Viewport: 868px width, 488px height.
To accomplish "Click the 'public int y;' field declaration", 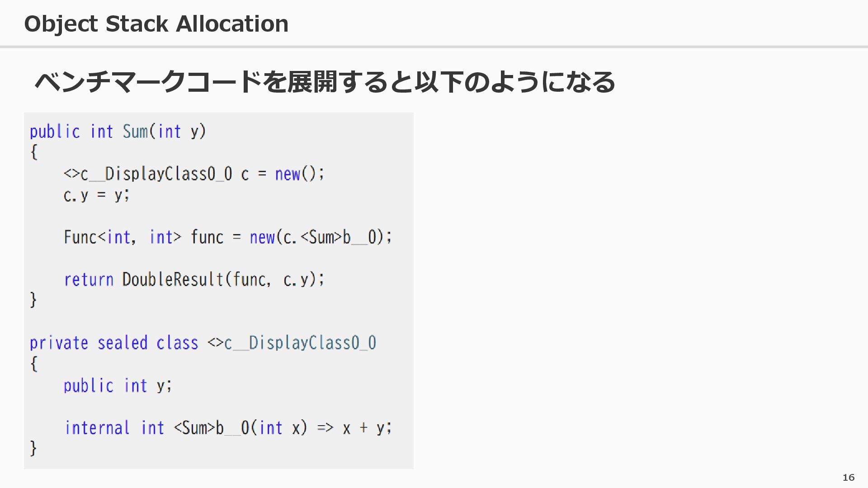I will (118, 385).
